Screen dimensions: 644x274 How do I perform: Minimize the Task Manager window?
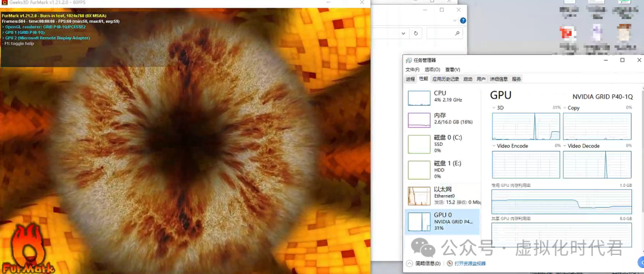606,60
